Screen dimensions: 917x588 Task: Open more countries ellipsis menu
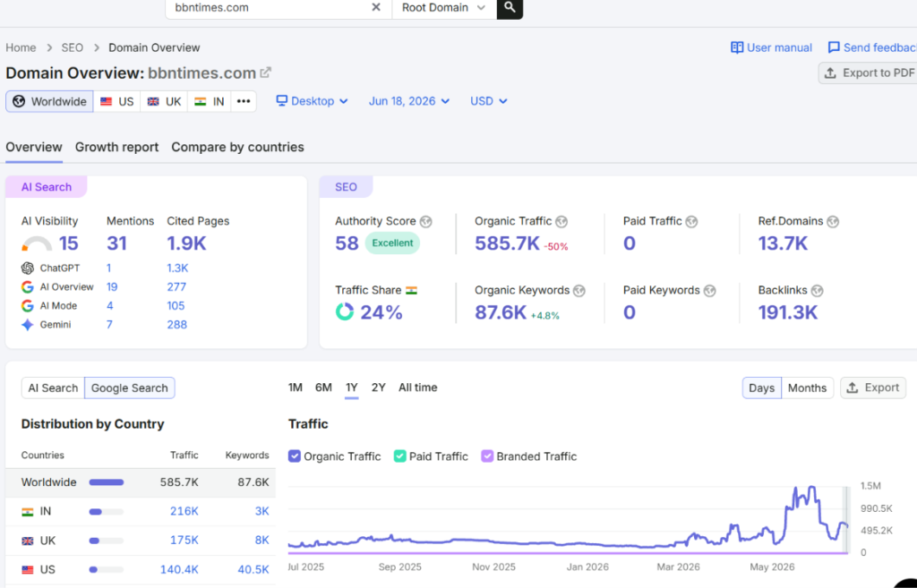click(244, 101)
